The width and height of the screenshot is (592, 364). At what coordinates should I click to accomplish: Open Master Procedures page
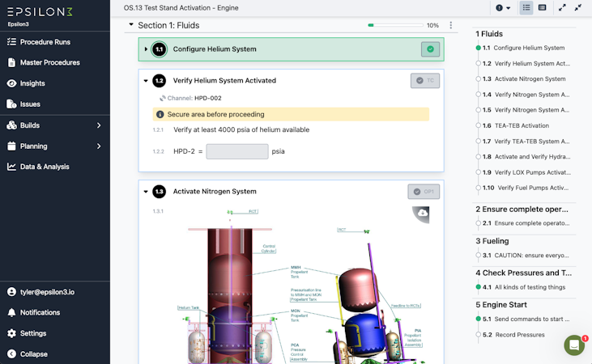pos(49,62)
